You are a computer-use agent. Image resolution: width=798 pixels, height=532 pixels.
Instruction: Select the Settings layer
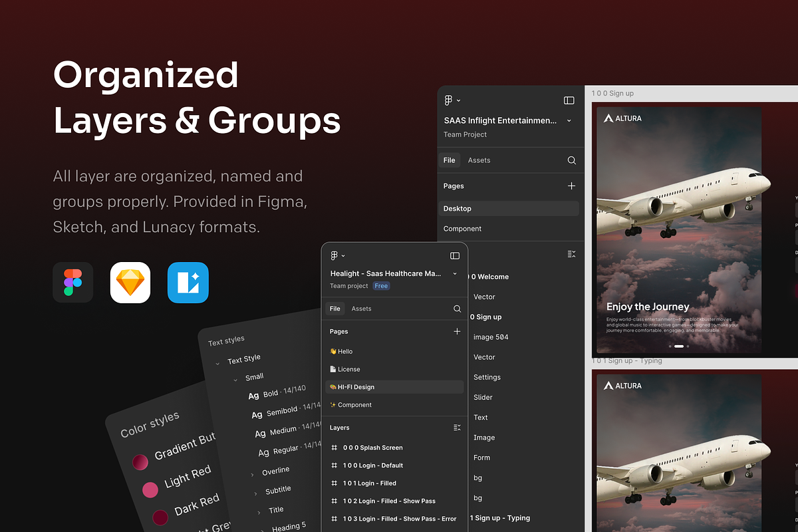pos(487,377)
